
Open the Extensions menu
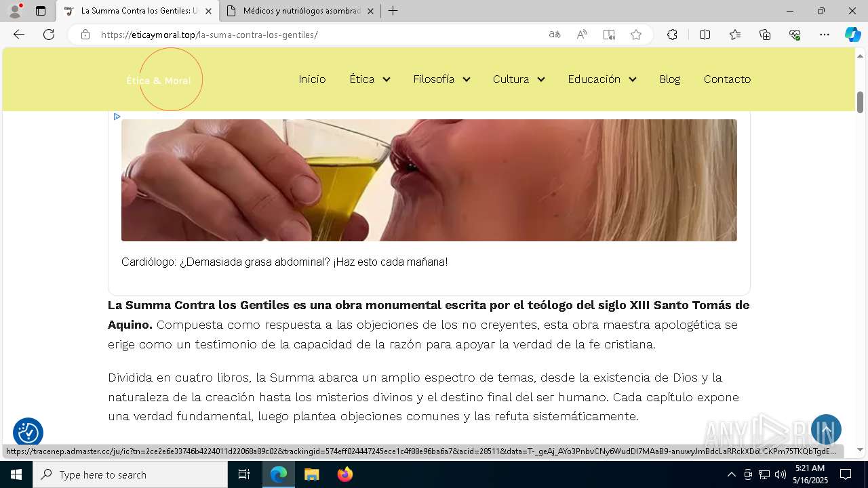[x=672, y=35]
